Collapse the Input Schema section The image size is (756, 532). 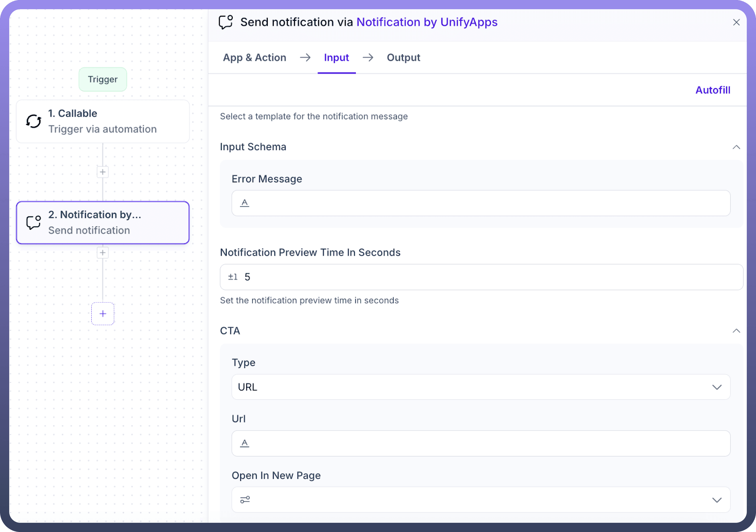(x=736, y=147)
